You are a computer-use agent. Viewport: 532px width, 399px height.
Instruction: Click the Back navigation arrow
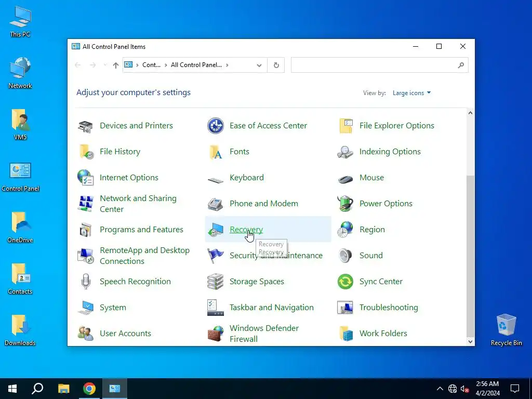click(x=78, y=65)
